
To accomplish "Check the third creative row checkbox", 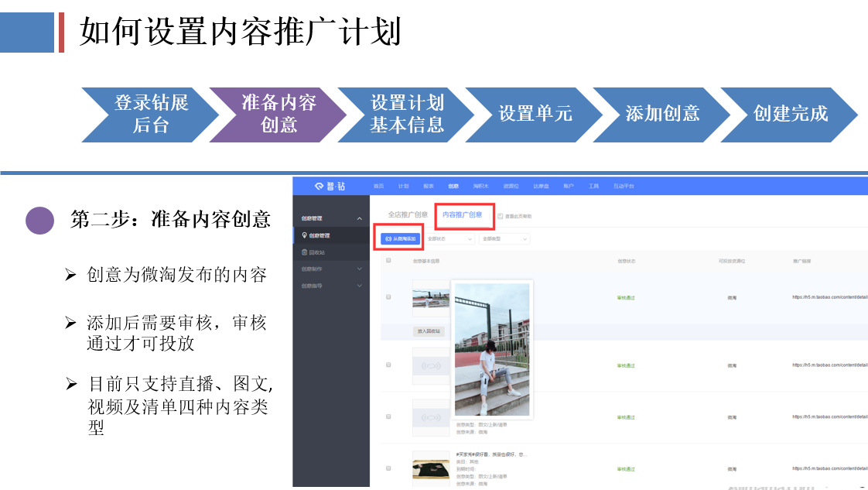I will 388,416.
